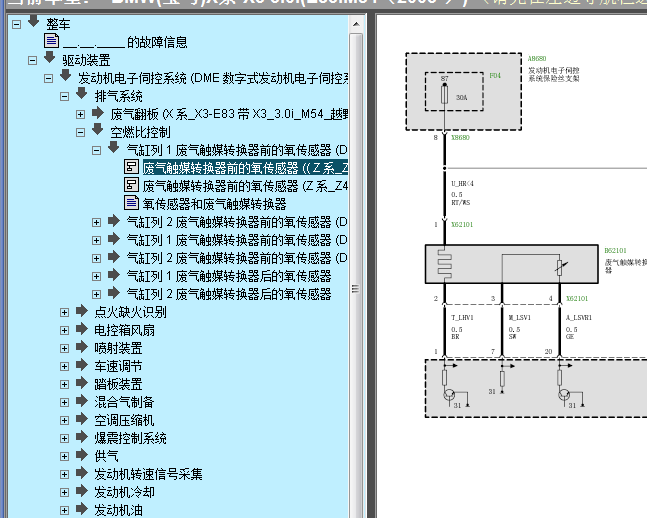Collapse the 整车 root node
This screenshot has height=518, width=647.
point(17,24)
